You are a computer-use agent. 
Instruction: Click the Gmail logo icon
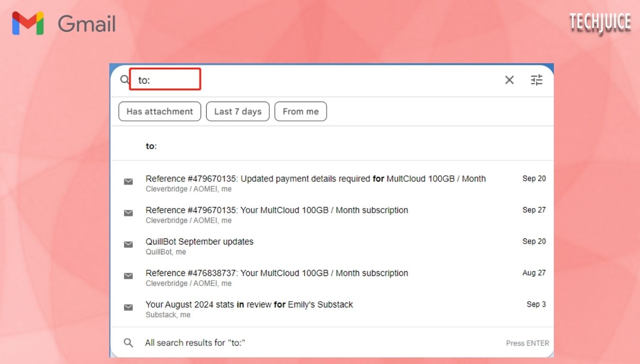click(27, 22)
